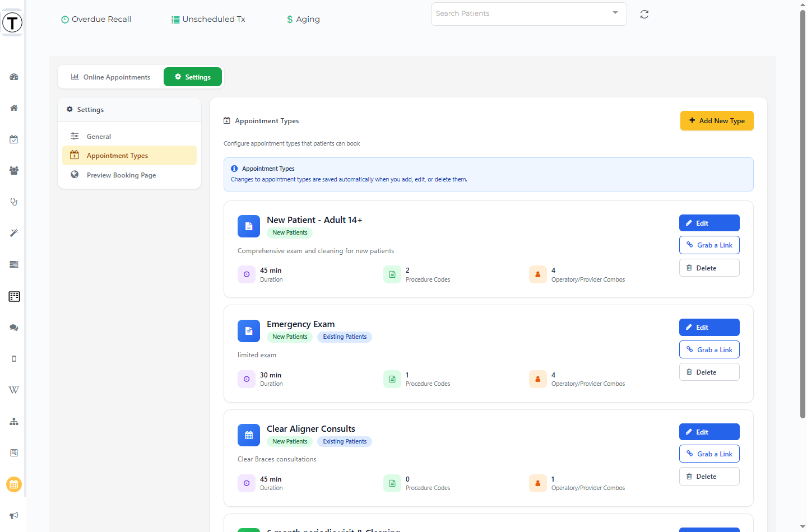
Task: Edit the Clear Aligner Consults type
Action: [x=709, y=432]
